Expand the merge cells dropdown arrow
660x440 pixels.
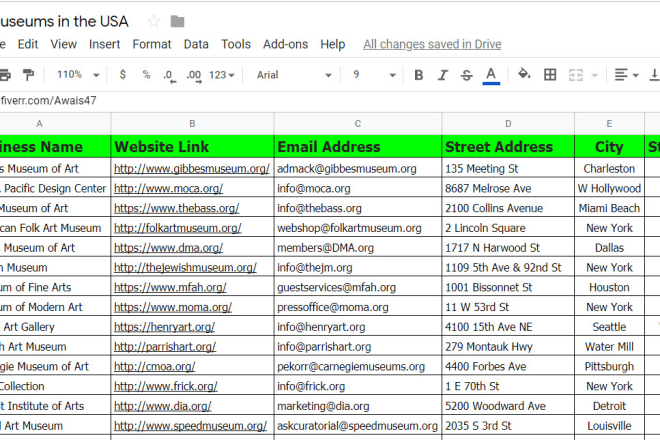594,75
